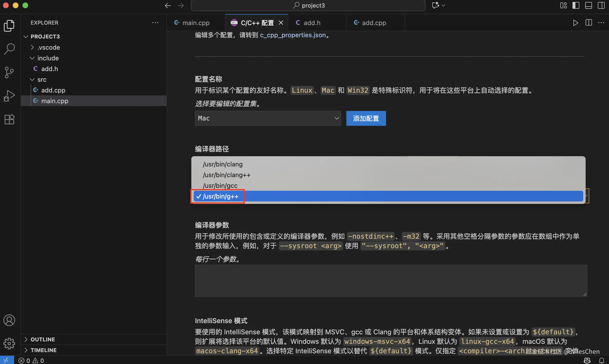Expand the .vscode folder
Screen dimensions: 609x364
pyautogui.click(x=49, y=47)
